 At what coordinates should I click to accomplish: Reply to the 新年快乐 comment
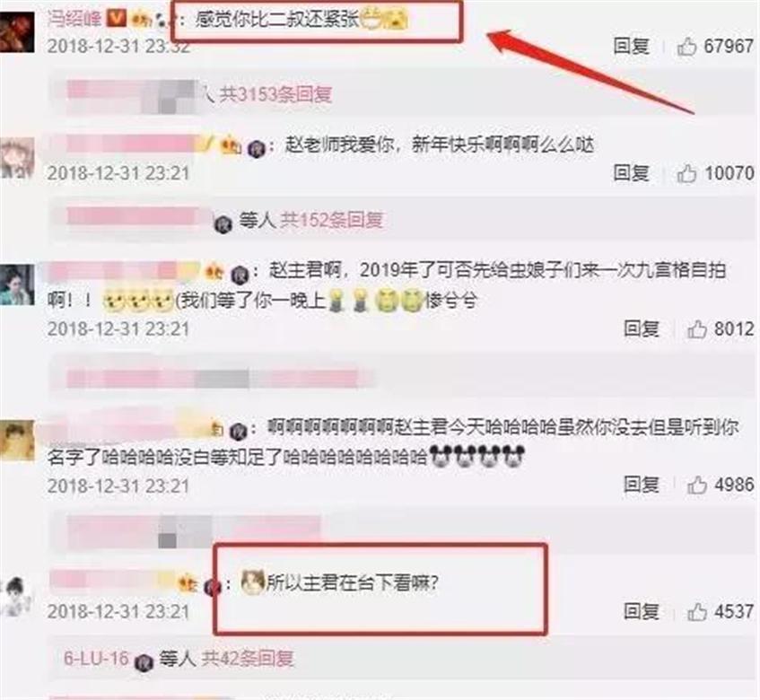pyautogui.click(x=631, y=173)
